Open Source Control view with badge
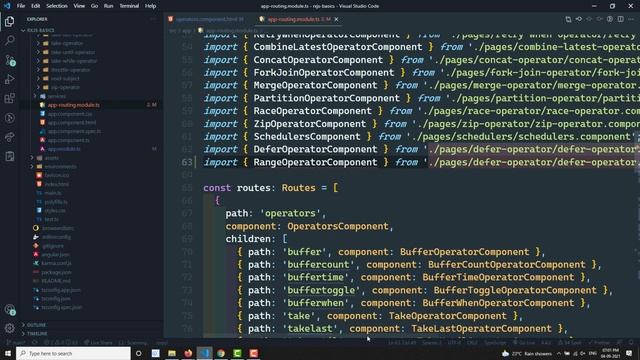Viewport: 640px width, 360px height. pyautogui.click(x=9, y=60)
